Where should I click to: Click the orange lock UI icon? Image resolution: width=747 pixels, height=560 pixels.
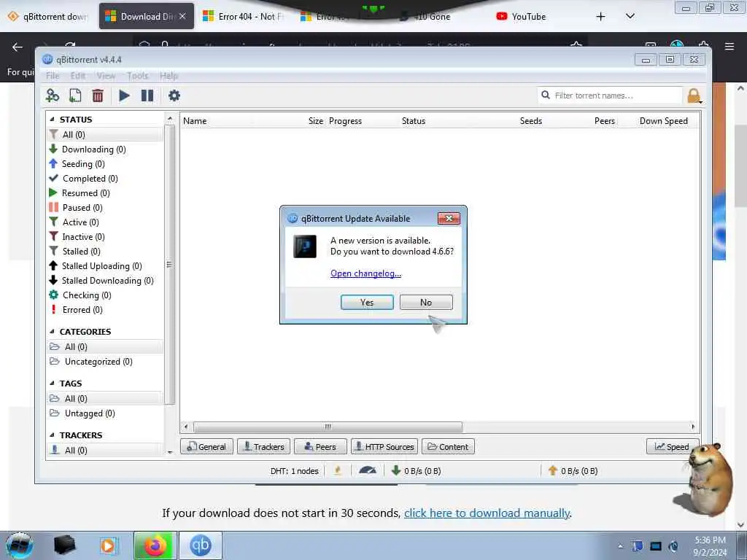(x=694, y=96)
